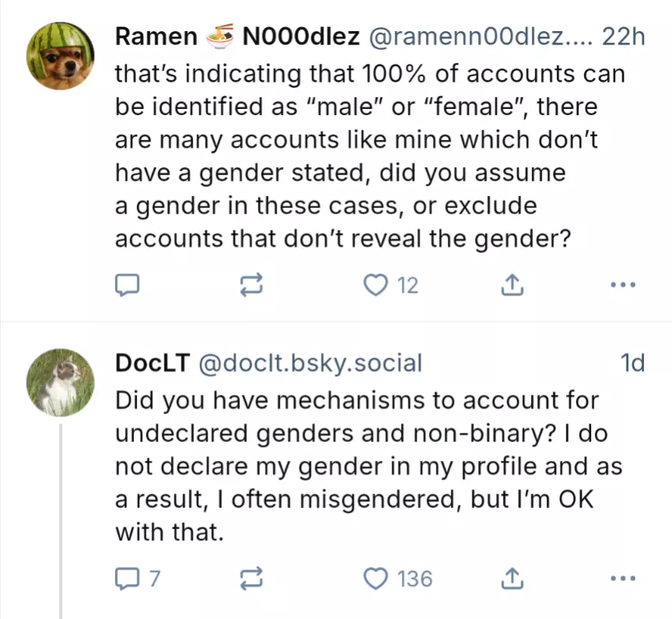Click the @ramenn00dlez handle
The image size is (672, 619).
(475, 36)
